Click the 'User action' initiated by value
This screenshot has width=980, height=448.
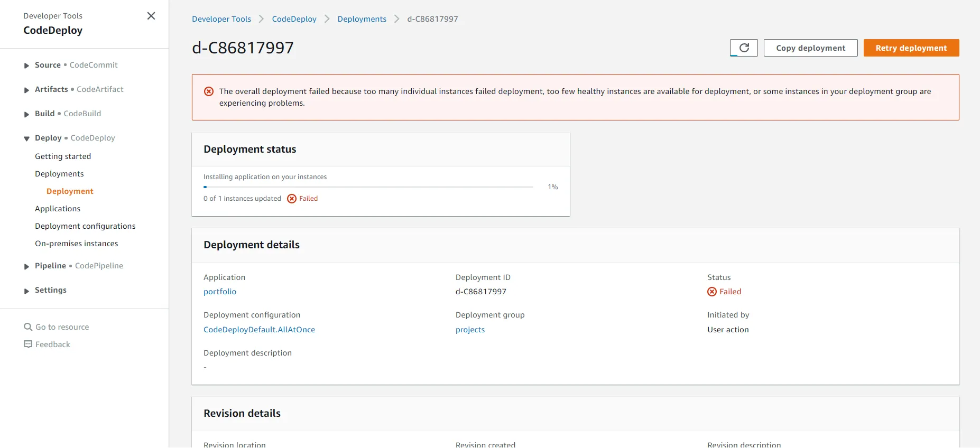point(728,330)
